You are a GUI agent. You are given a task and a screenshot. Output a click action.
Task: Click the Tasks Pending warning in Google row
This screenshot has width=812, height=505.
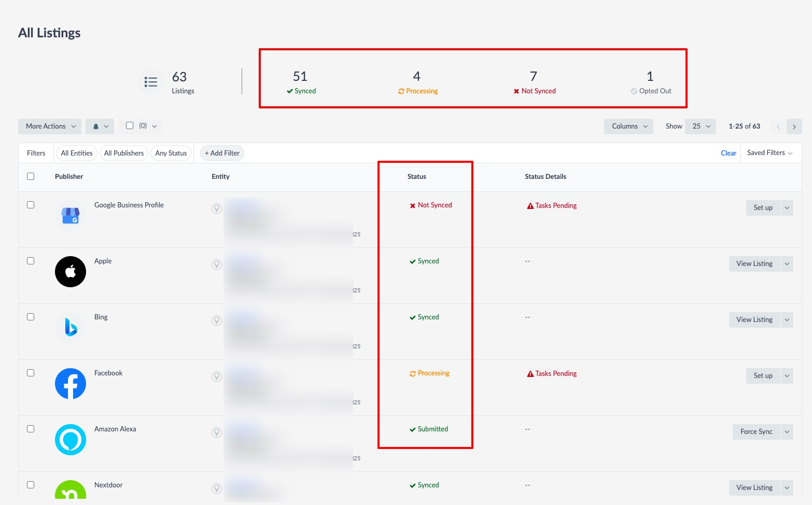click(x=552, y=206)
